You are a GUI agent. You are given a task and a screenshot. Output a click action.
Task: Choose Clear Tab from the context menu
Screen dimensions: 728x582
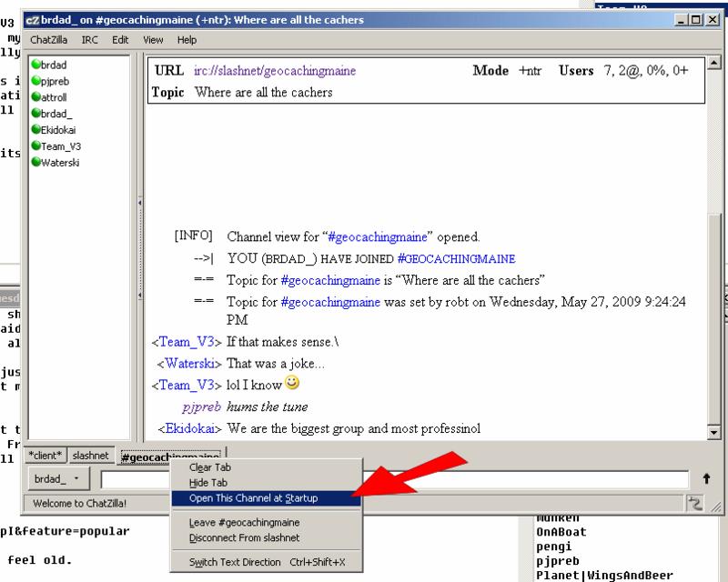209,467
